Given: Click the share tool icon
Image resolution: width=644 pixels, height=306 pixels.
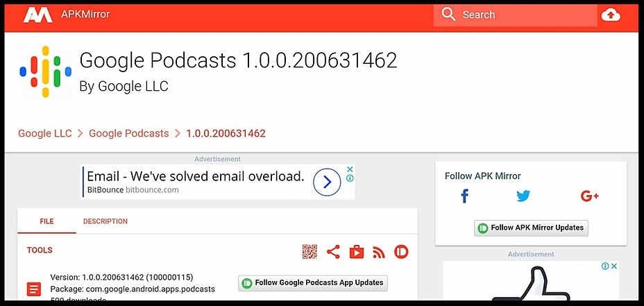Looking at the screenshot, I should (x=333, y=252).
